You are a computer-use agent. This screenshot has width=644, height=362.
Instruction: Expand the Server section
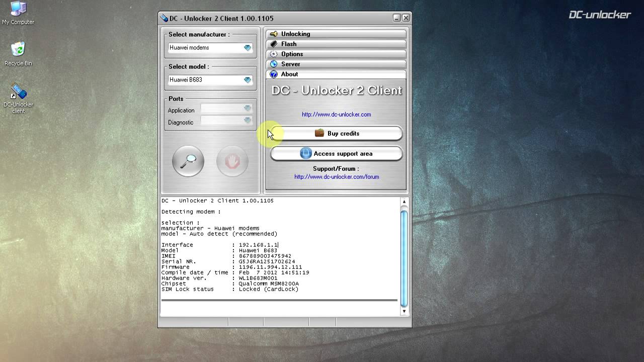[336, 64]
